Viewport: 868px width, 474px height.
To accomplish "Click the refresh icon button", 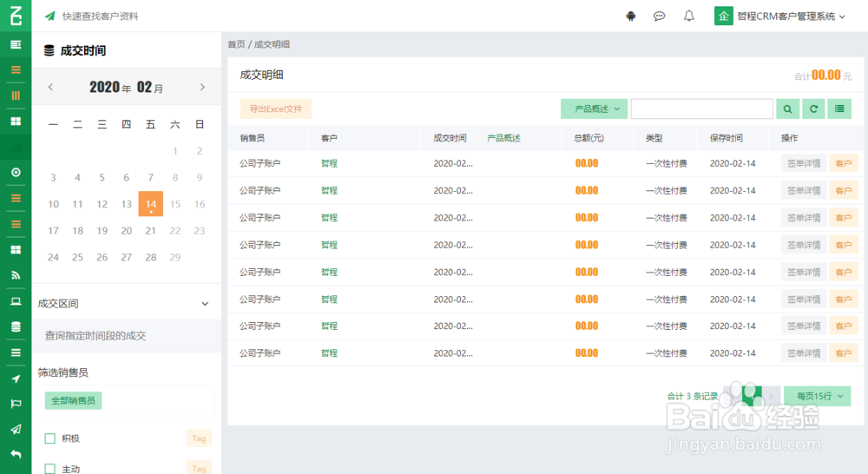I will [813, 109].
